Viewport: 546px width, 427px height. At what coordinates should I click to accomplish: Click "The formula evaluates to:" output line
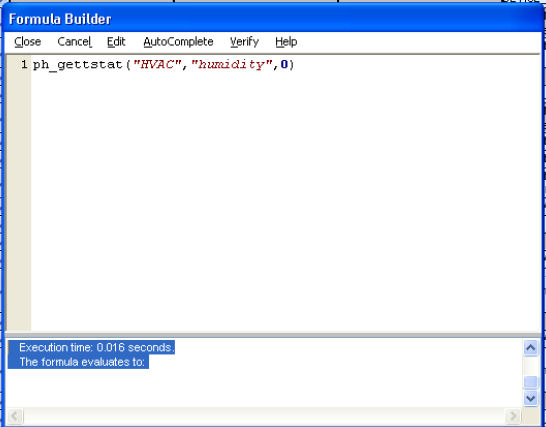(x=82, y=362)
